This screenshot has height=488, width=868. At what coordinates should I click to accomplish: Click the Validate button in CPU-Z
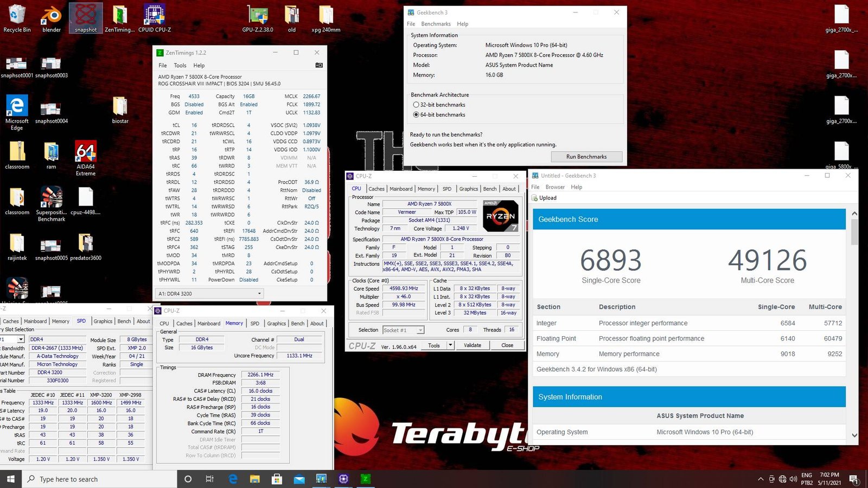point(473,345)
